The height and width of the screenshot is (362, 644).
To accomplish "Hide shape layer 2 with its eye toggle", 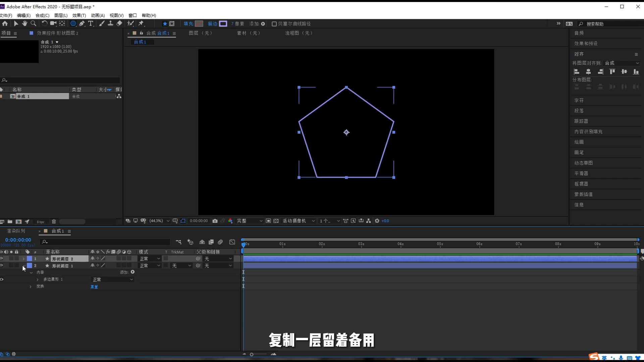I will click(x=2, y=258).
